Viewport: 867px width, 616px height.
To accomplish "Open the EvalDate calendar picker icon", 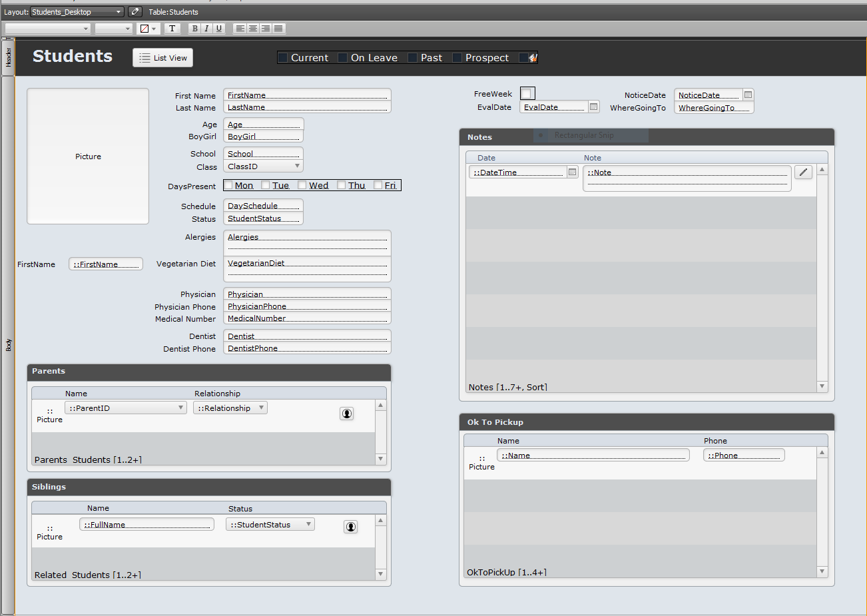I will (593, 107).
